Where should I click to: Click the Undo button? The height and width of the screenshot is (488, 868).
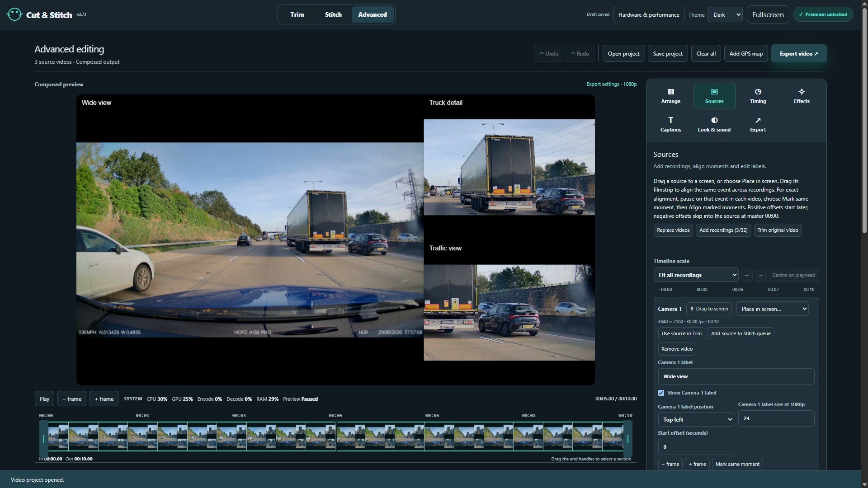coord(549,53)
